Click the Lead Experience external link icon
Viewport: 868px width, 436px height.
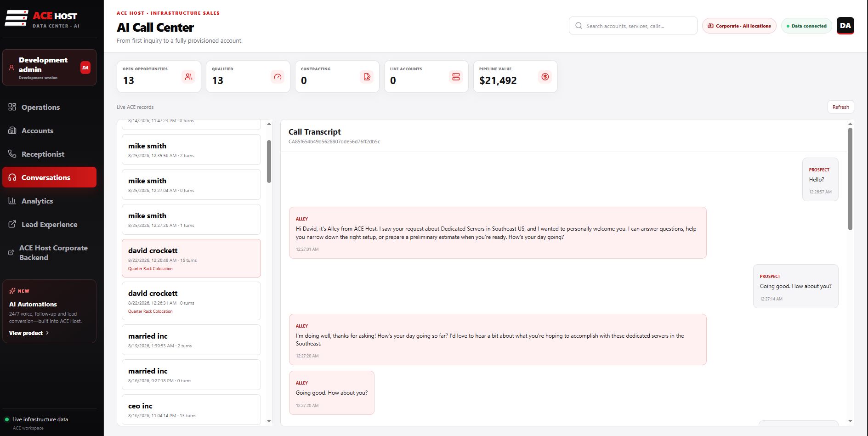[x=12, y=224]
